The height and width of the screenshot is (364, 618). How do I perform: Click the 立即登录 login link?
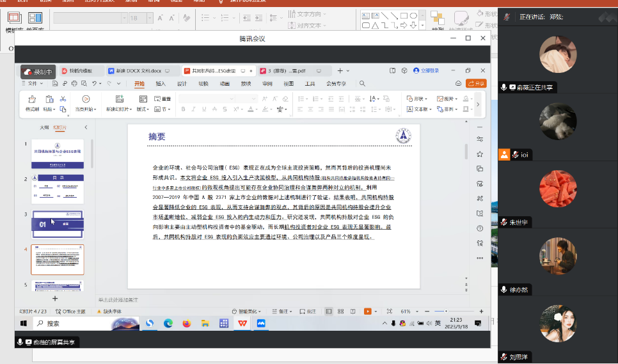click(x=427, y=71)
